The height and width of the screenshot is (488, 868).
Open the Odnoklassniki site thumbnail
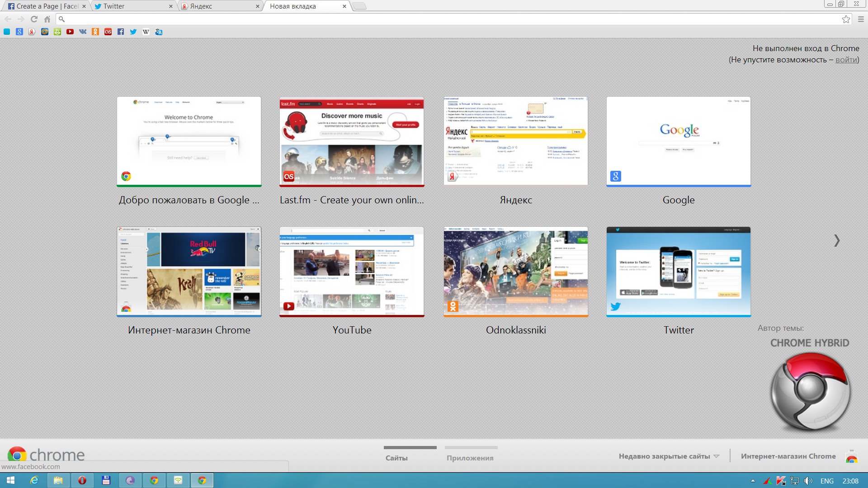(x=516, y=272)
